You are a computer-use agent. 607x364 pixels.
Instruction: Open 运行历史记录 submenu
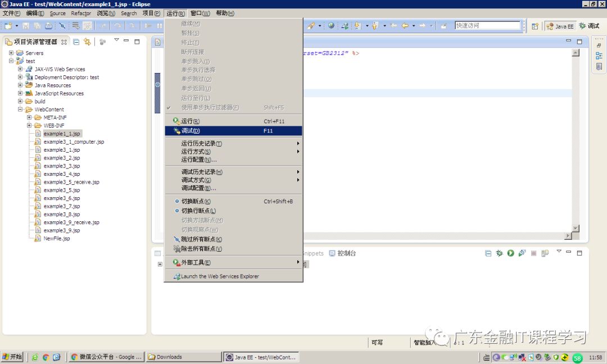[233, 143]
